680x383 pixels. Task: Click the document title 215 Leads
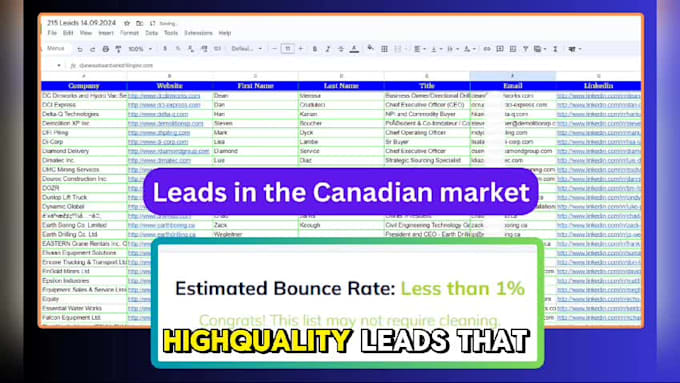pyautogui.click(x=82, y=23)
